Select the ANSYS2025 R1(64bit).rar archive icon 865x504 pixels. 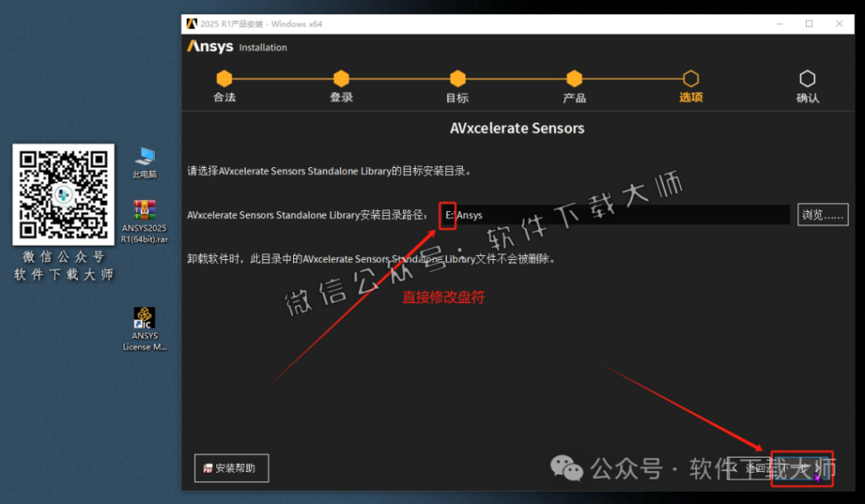pos(144,211)
